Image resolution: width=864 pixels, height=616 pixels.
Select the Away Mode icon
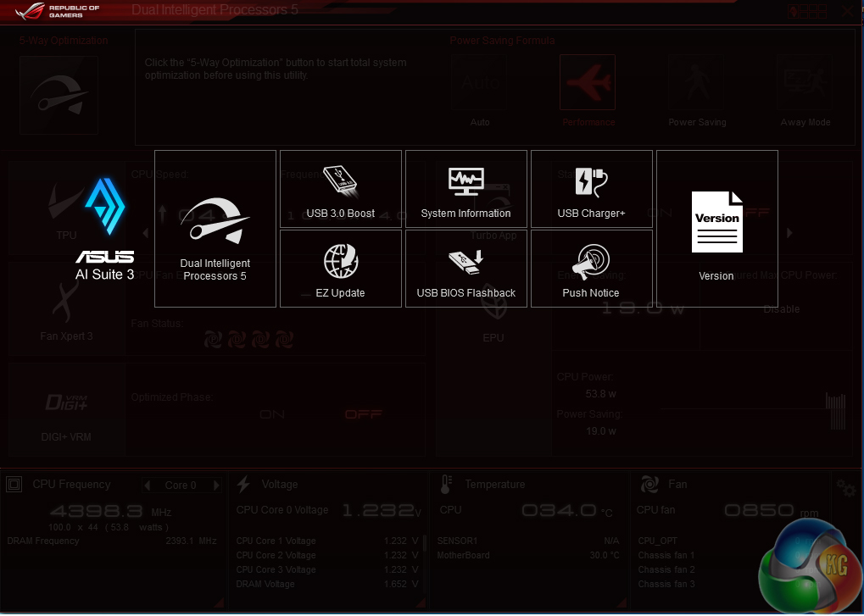pyautogui.click(x=805, y=82)
